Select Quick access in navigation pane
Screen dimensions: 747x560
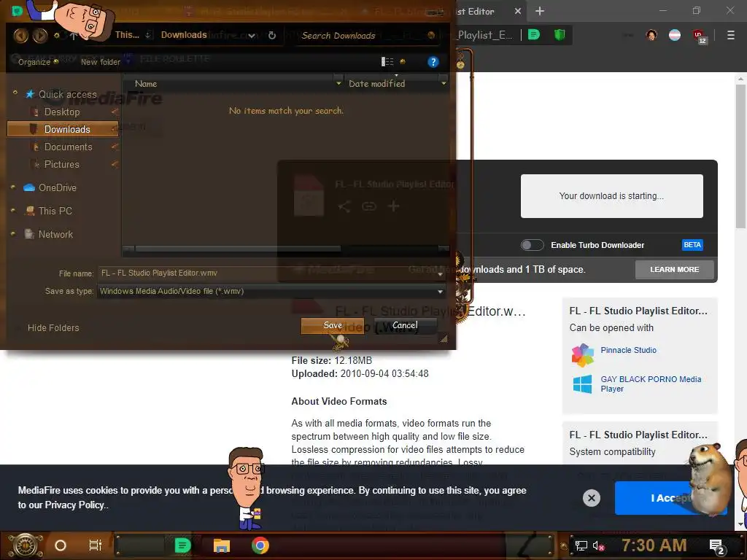(x=67, y=94)
